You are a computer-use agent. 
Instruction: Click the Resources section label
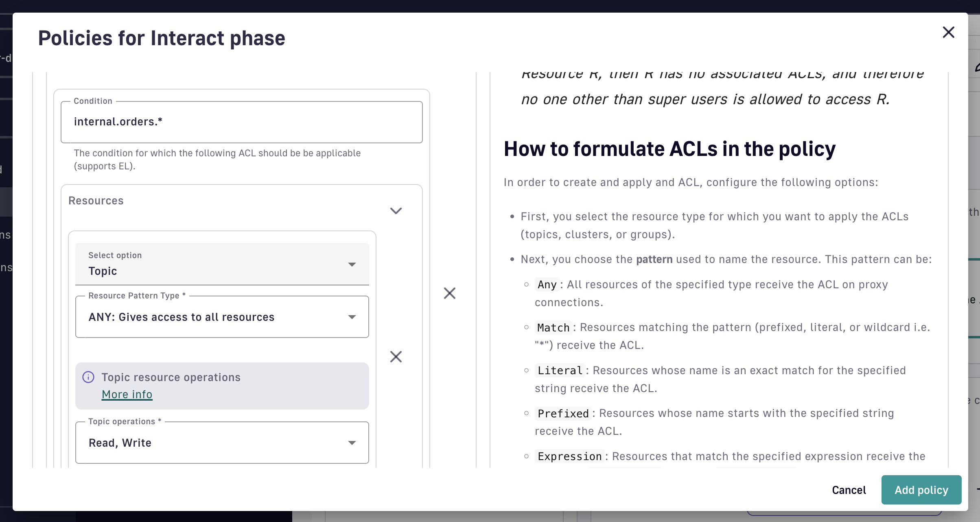coord(96,201)
